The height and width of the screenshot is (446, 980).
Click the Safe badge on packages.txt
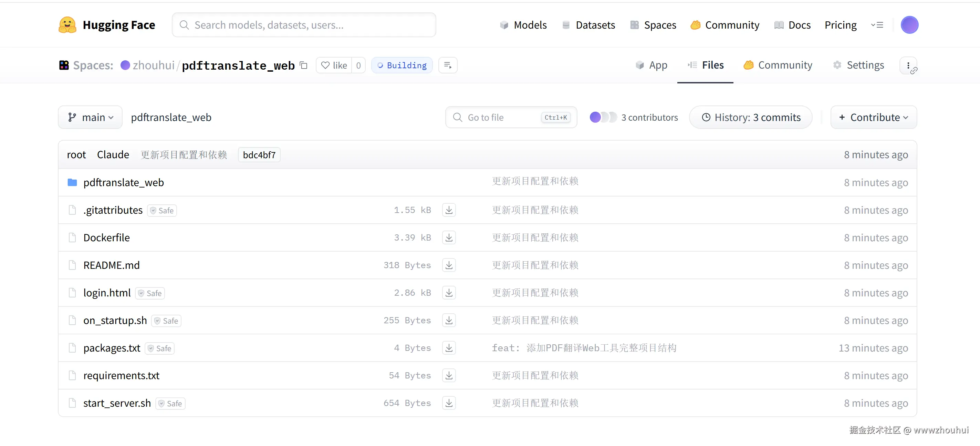click(160, 348)
